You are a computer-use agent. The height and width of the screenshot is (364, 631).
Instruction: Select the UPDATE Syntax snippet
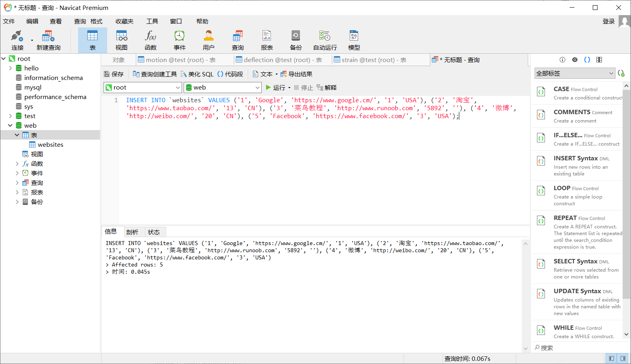577,302
